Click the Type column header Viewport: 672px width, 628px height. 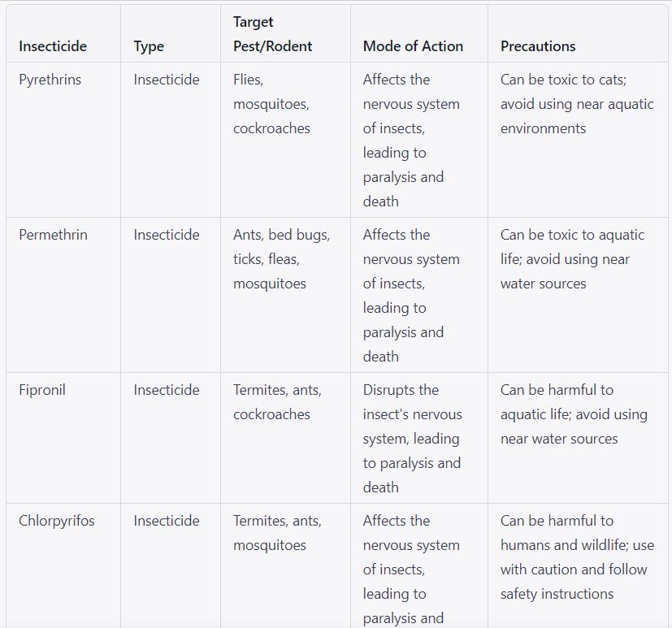click(149, 46)
